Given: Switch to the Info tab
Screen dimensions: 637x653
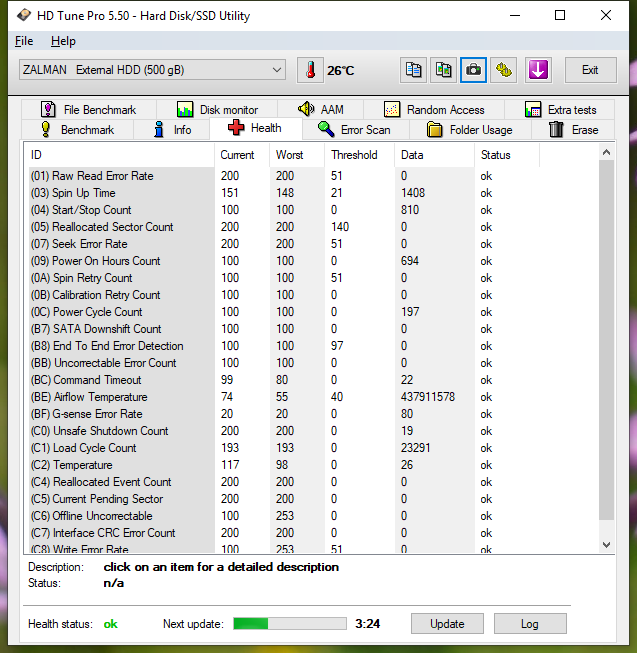Looking at the screenshot, I should [x=172, y=130].
